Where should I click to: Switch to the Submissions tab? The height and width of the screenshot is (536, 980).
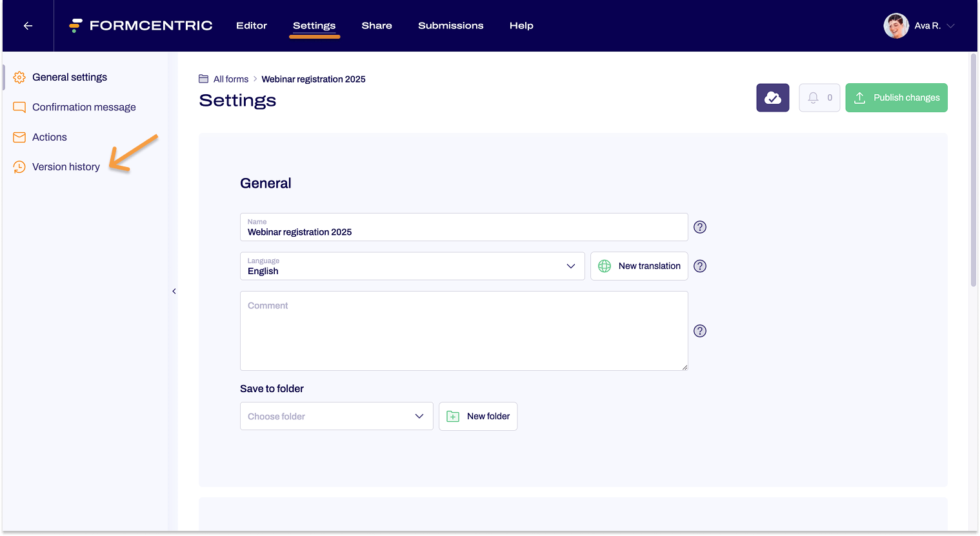450,26
